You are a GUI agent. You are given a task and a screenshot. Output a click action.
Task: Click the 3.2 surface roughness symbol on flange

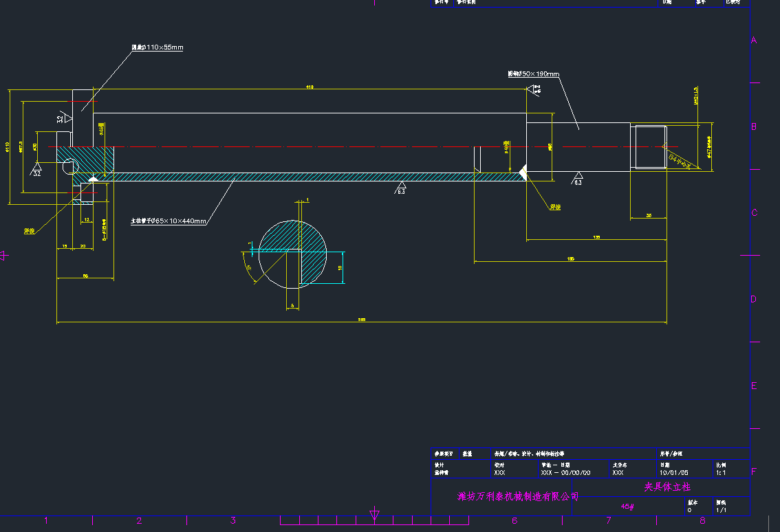63,118
